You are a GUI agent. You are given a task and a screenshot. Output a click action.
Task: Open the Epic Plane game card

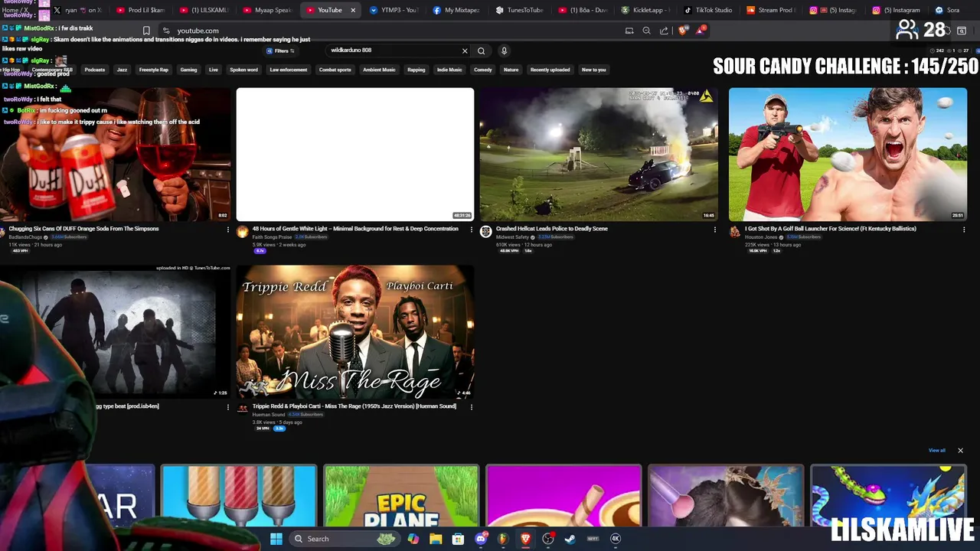(x=401, y=496)
